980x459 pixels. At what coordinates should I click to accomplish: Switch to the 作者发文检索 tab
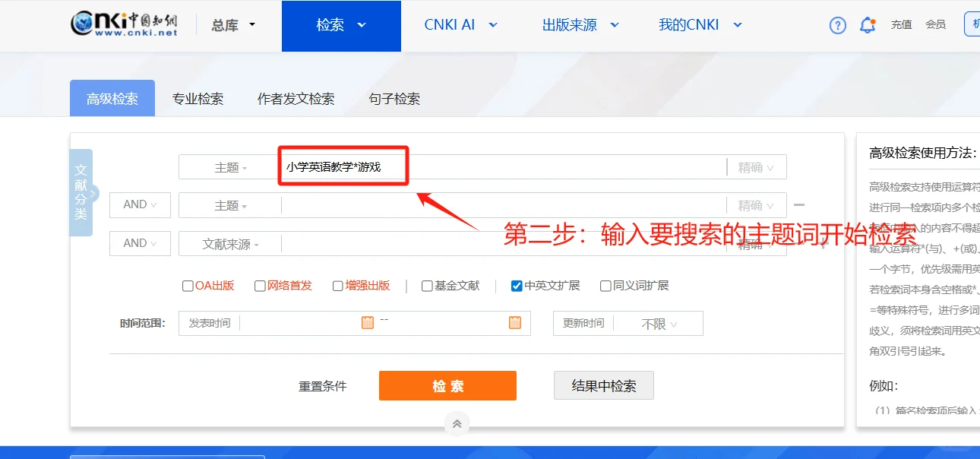(x=296, y=99)
